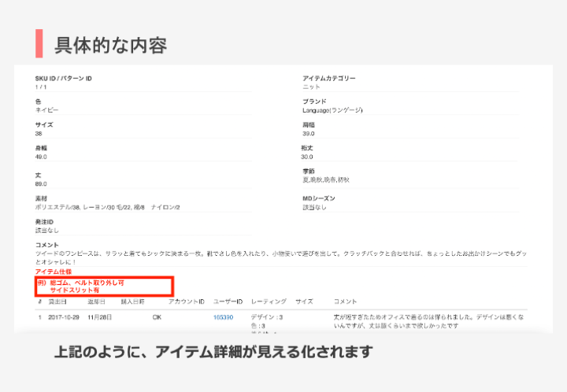Click the 色 field value ネイビー

(46, 110)
